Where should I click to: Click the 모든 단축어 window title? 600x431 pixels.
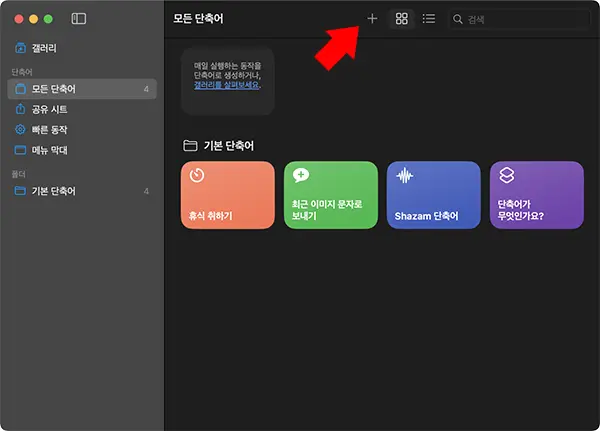click(198, 18)
